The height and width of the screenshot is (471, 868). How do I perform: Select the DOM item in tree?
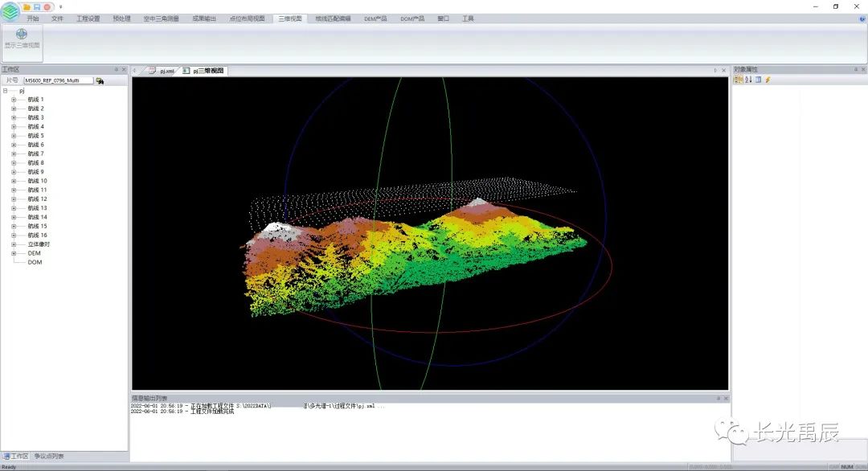point(35,262)
